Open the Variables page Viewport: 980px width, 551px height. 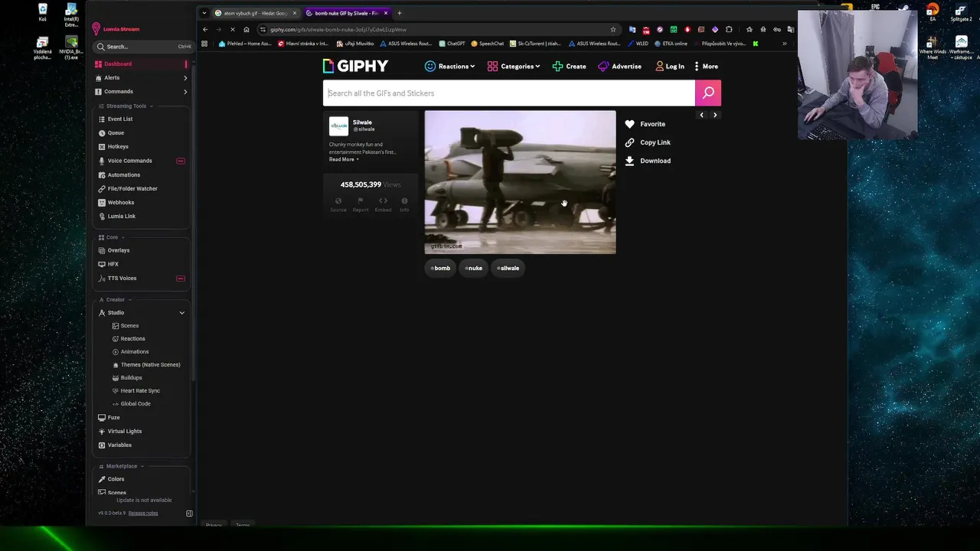point(119,445)
